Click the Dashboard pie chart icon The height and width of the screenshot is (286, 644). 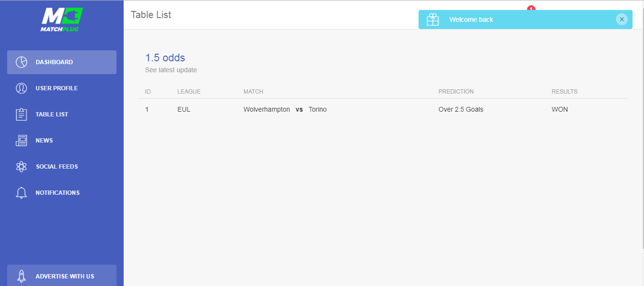pos(21,62)
